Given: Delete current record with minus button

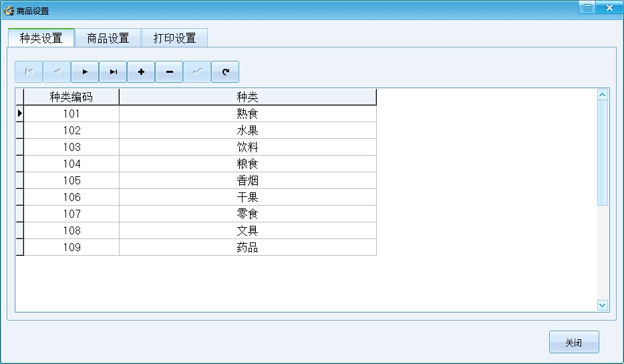Looking at the screenshot, I should tap(169, 71).
